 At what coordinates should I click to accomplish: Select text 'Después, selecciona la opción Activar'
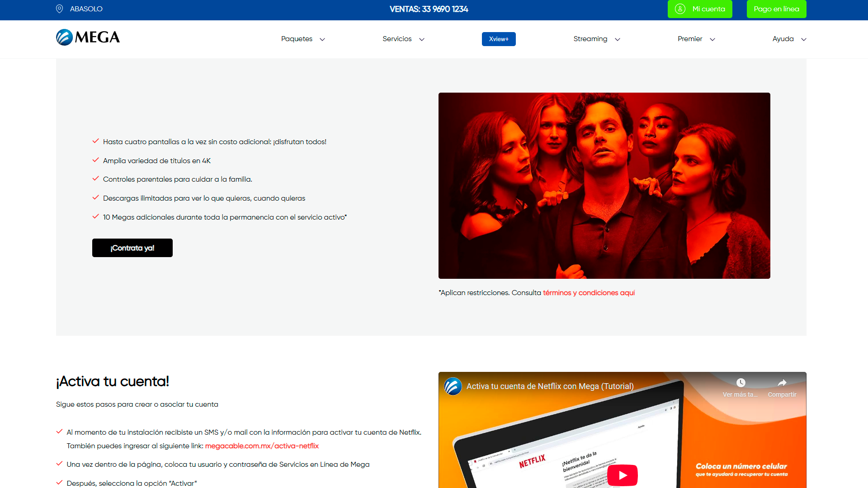[x=132, y=483]
